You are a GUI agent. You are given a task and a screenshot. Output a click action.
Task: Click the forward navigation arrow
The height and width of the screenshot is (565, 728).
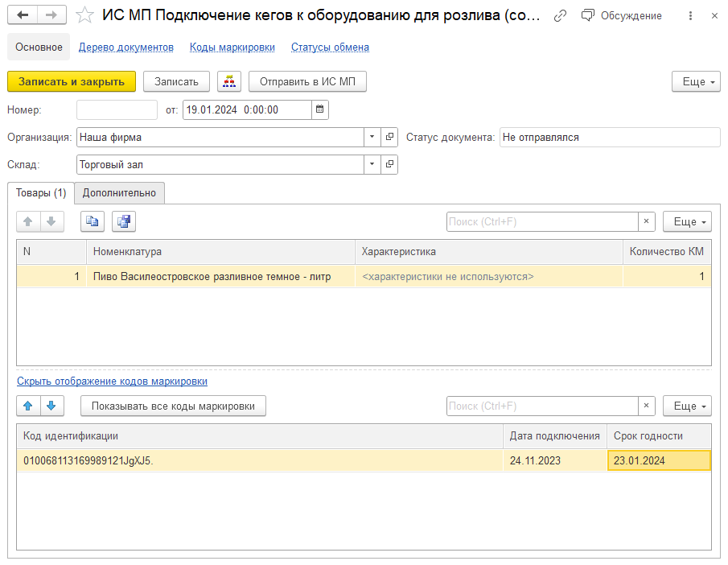coord(51,15)
